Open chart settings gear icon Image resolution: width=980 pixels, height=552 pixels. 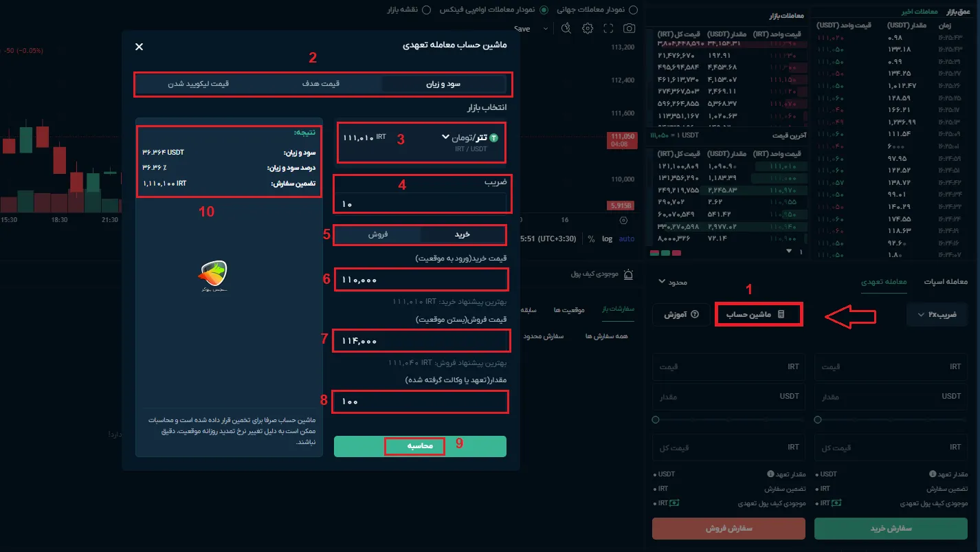click(588, 29)
